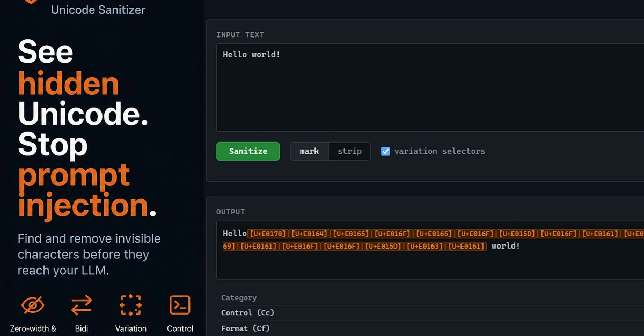Click the OUTPUT label
This screenshot has height=336, width=644.
coord(230,212)
